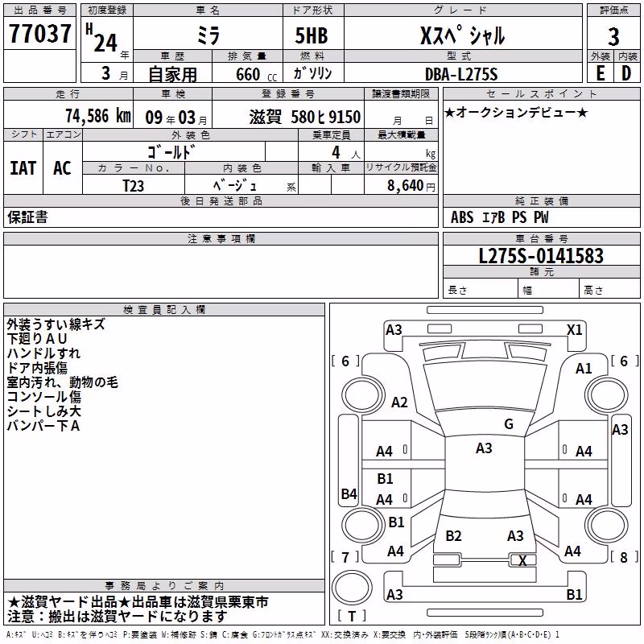Screen dimensions: 644x644
Task: Select the 高さ dimension field
Action: pyautogui.click(x=609, y=290)
